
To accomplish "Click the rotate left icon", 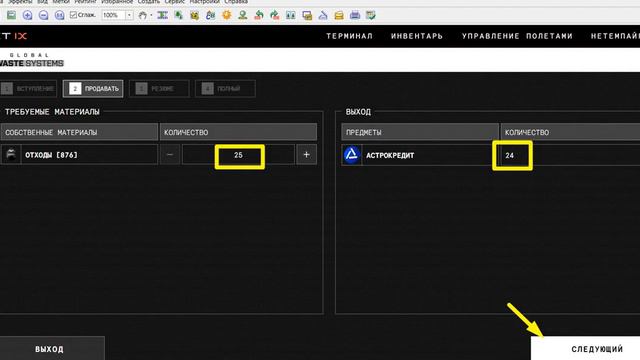I will pyautogui.click(x=259, y=16).
